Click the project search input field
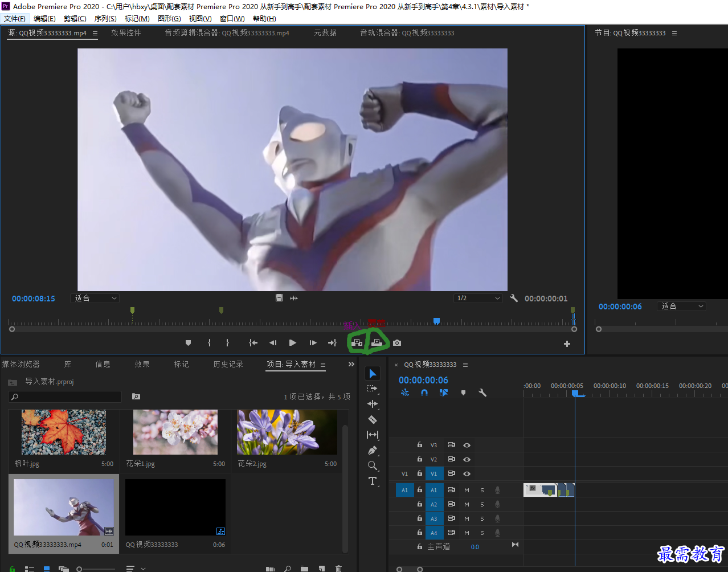Image resolution: width=728 pixels, height=572 pixels. coord(65,397)
